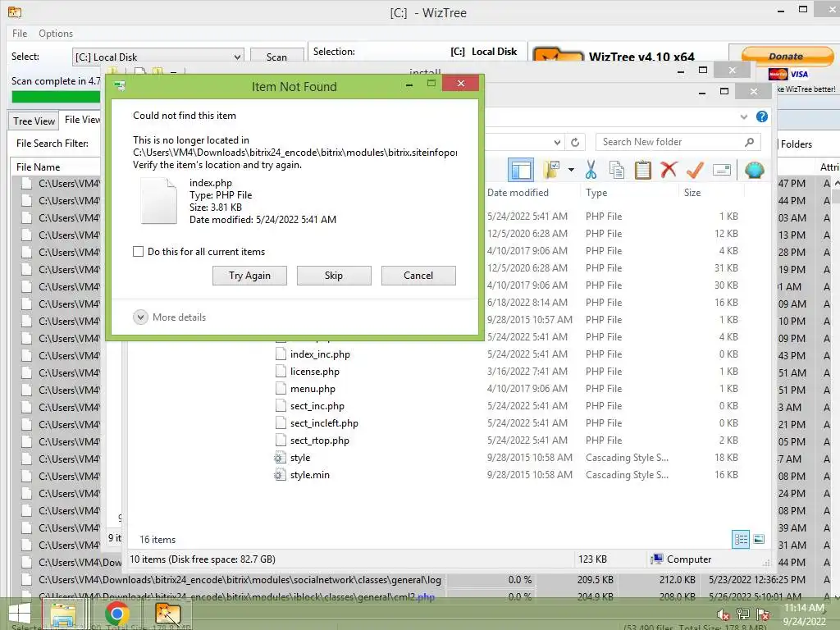840x630 pixels.
Task: Open Explorer help via blue question mark
Action: [761, 116]
